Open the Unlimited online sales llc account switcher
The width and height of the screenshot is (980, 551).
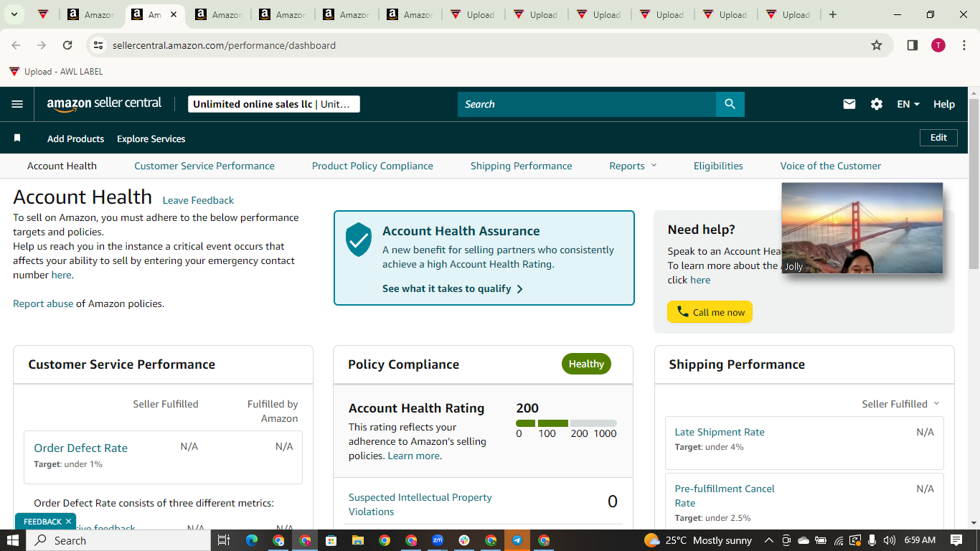274,104
